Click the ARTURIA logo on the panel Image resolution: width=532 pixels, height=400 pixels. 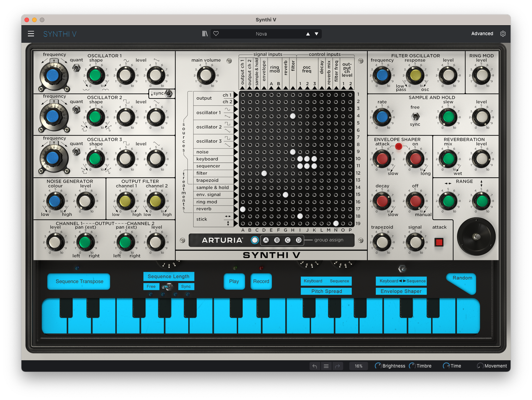point(222,240)
